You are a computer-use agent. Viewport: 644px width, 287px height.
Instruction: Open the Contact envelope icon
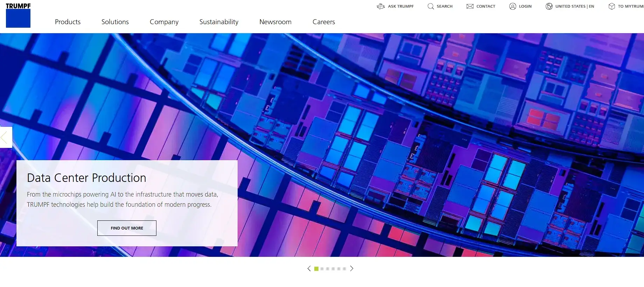470,6
